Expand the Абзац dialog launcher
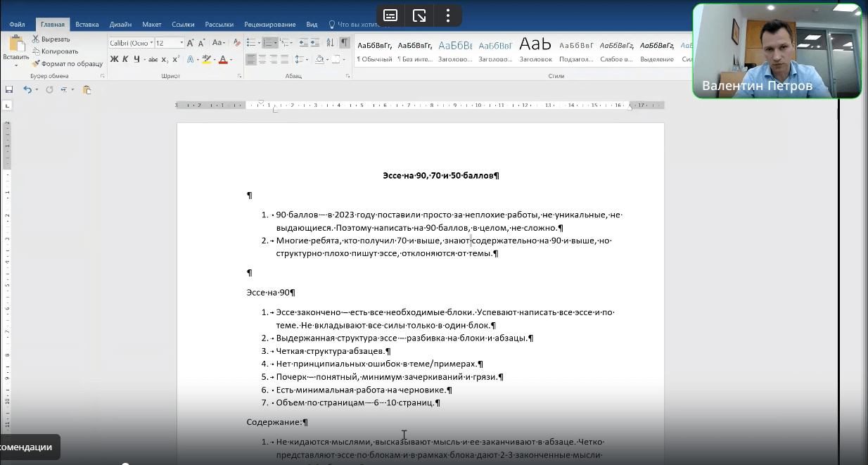 pos(348,76)
